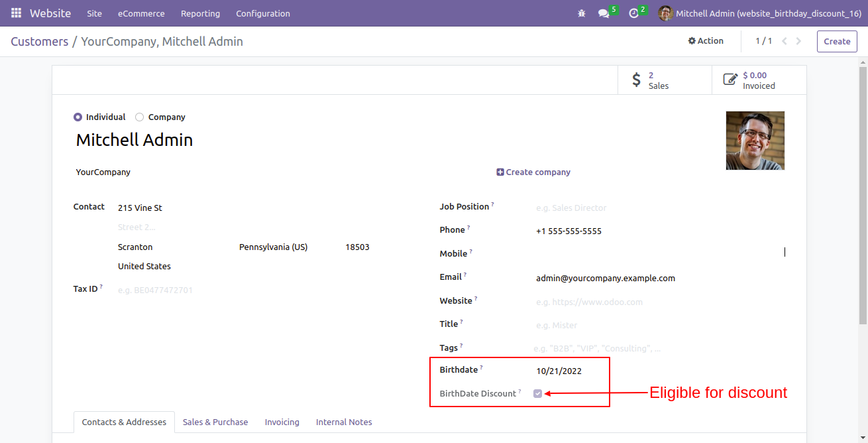Viewport: 868px width, 443px height.
Task: Open the eCommerce menu
Action: (141, 13)
